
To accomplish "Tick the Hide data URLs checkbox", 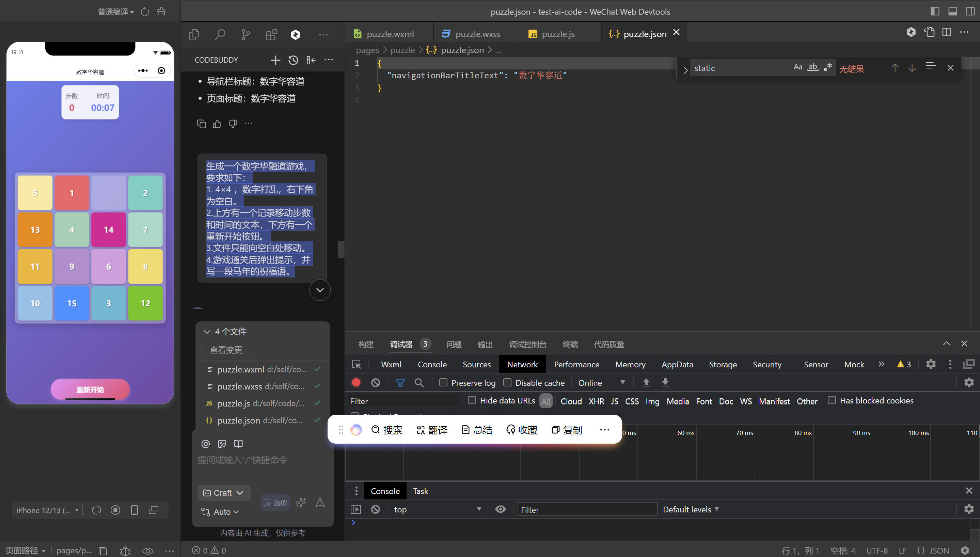I will point(472,400).
